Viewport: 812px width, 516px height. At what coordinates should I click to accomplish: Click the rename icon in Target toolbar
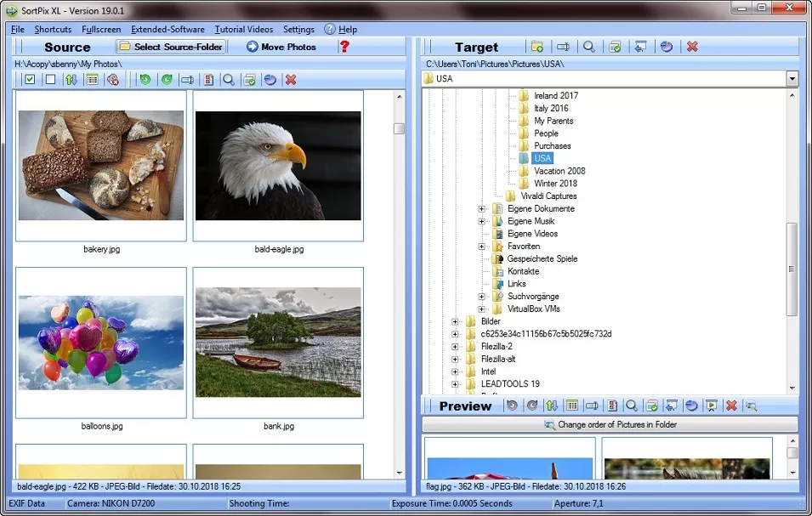[x=564, y=47]
